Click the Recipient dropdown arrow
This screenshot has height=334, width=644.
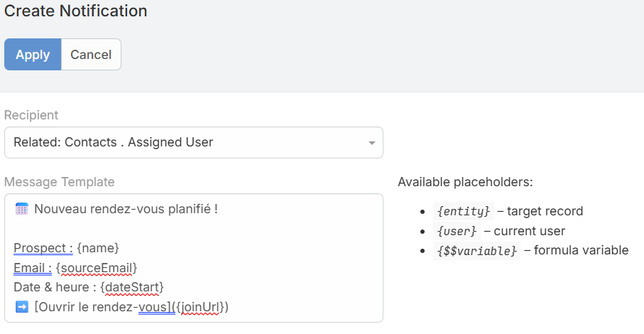(371, 143)
